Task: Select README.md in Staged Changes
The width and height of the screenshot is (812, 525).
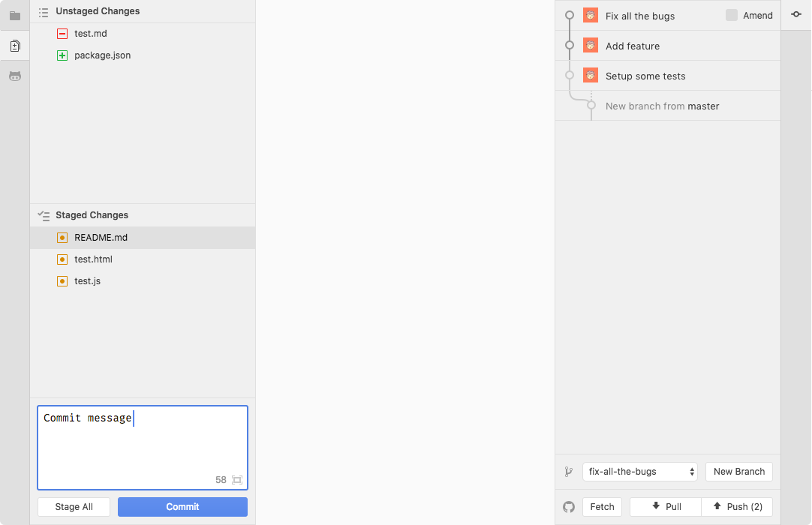Action: (x=143, y=238)
